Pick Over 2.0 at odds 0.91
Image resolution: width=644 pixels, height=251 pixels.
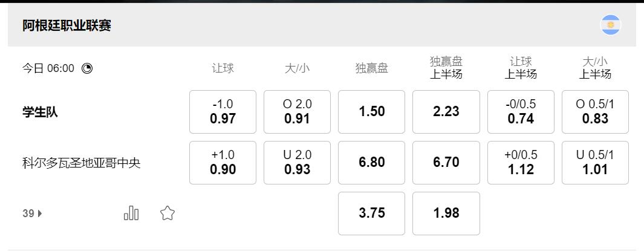(297, 112)
